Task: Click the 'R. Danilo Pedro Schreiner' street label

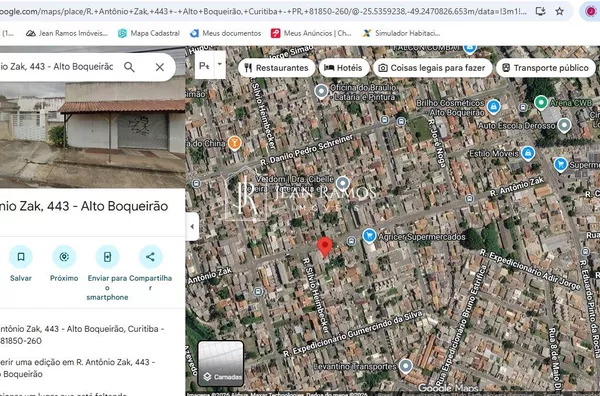Action: [x=307, y=150]
